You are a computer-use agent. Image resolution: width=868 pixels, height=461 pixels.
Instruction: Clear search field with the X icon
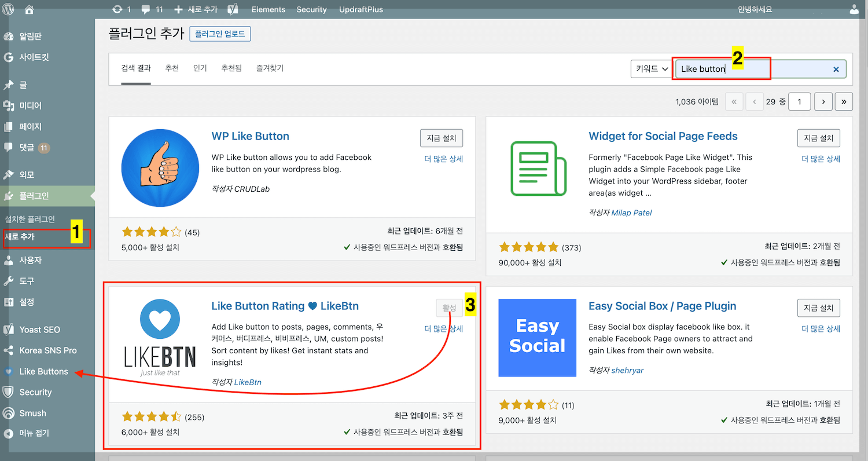(836, 69)
